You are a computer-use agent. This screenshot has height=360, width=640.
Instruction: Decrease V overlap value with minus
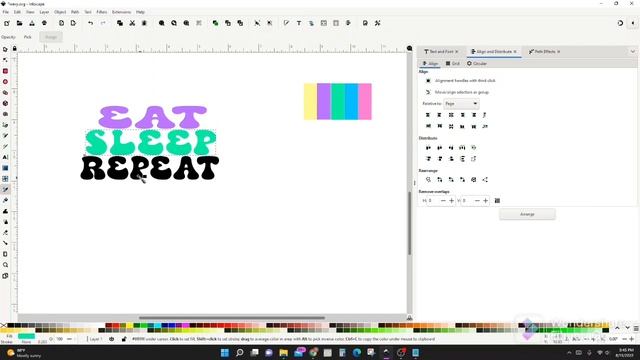click(x=477, y=201)
